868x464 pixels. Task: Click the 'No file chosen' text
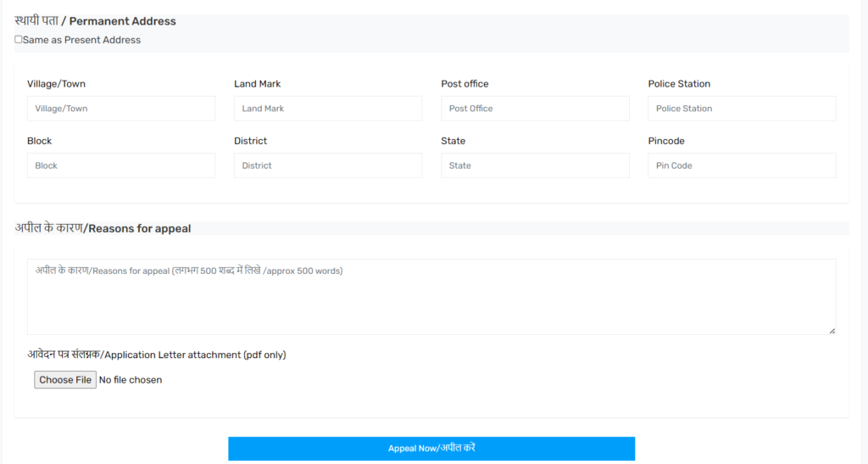tap(131, 380)
